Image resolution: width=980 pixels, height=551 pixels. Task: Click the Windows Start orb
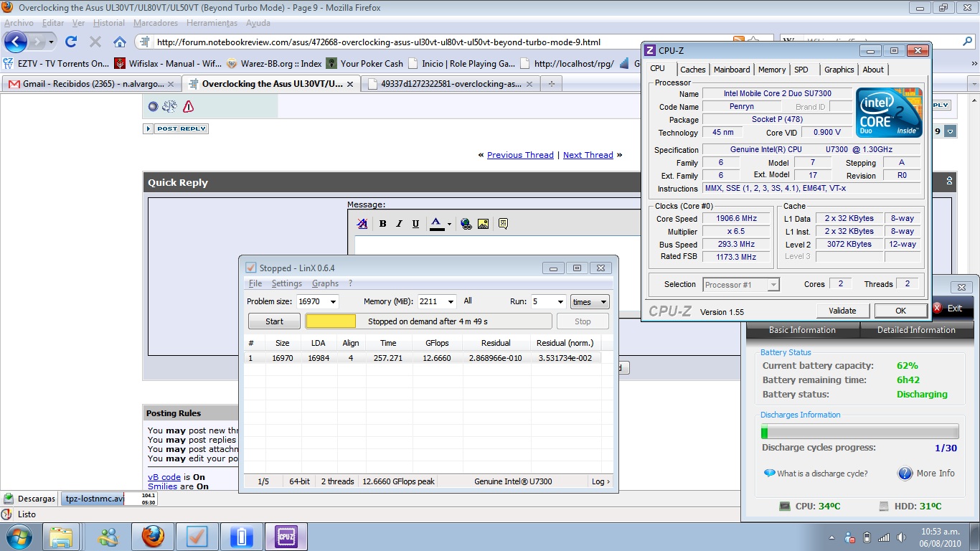(18, 536)
